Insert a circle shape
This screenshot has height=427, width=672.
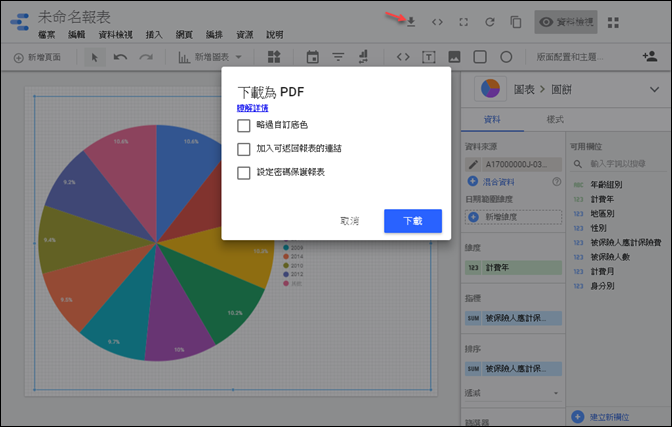pyautogui.click(x=506, y=57)
